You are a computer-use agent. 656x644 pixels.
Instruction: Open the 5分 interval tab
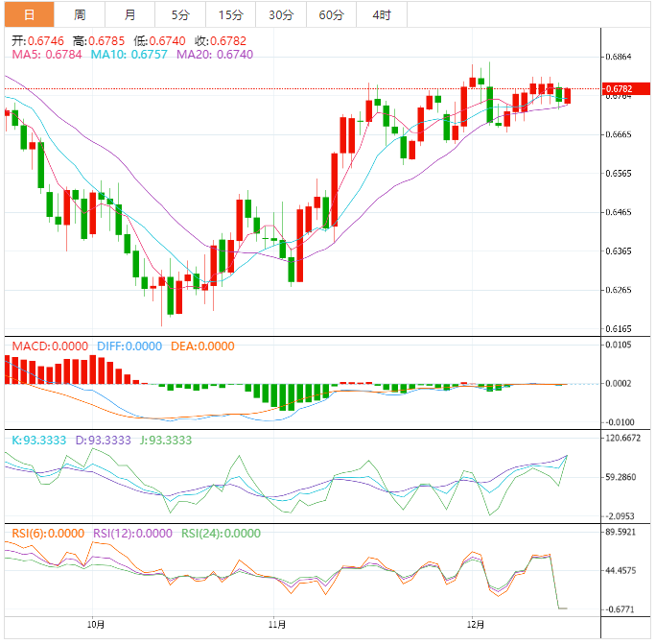pyautogui.click(x=180, y=14)
